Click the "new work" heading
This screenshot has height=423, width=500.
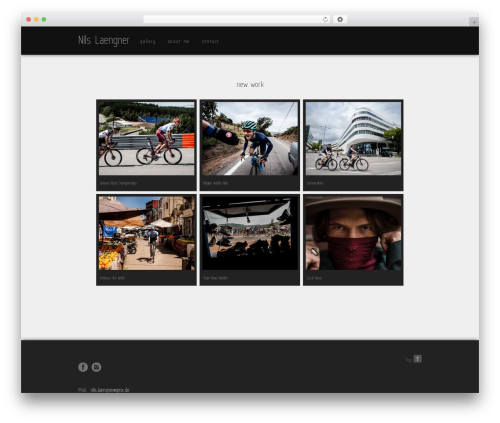point(250,84)
